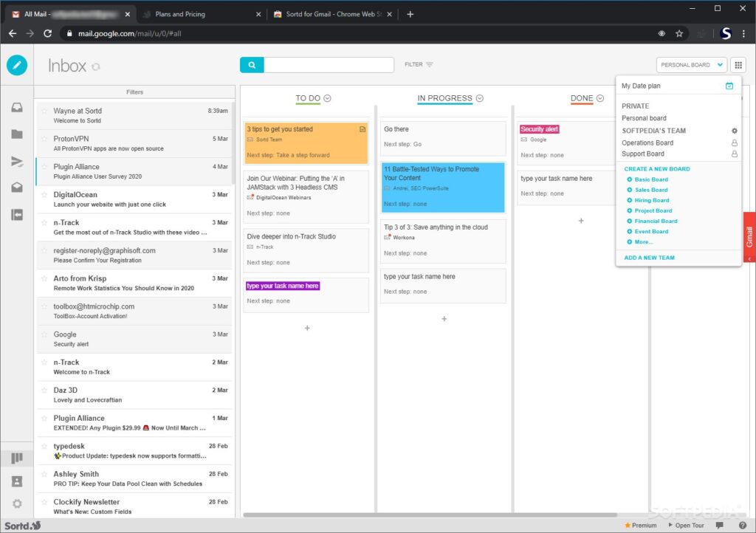Click the search input field
Viewport: 756px width, 533px height.
(329, 64)
